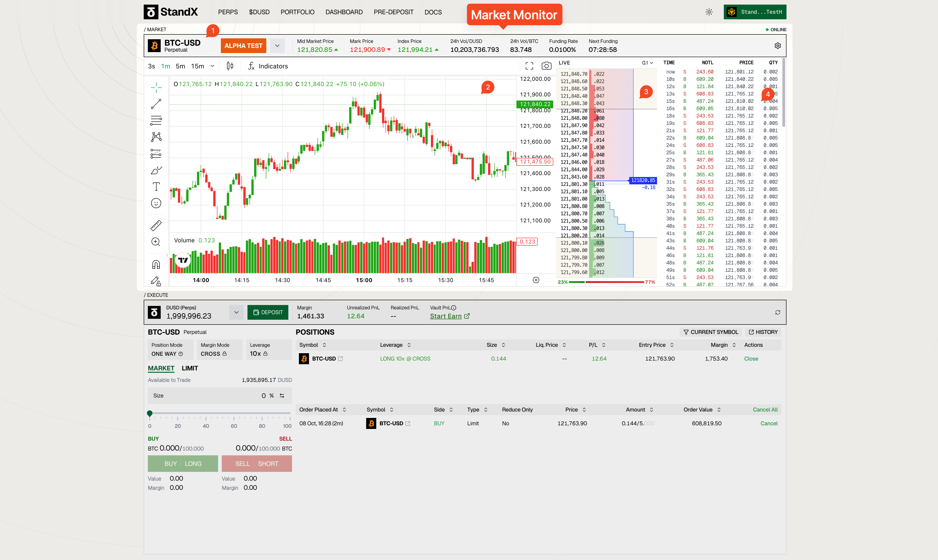Open market settings gear icon
This screenshot has width=938, height=560.
[778, 46]
